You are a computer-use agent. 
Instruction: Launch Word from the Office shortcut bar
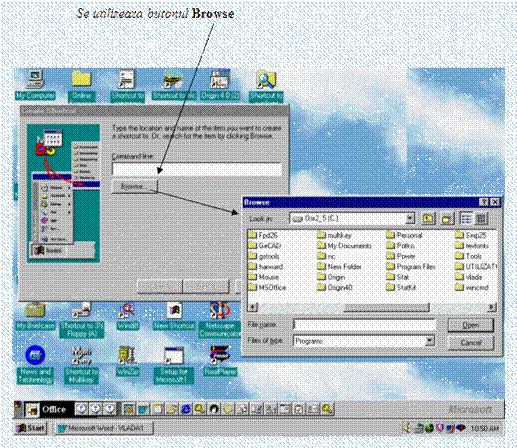(143, 409)
